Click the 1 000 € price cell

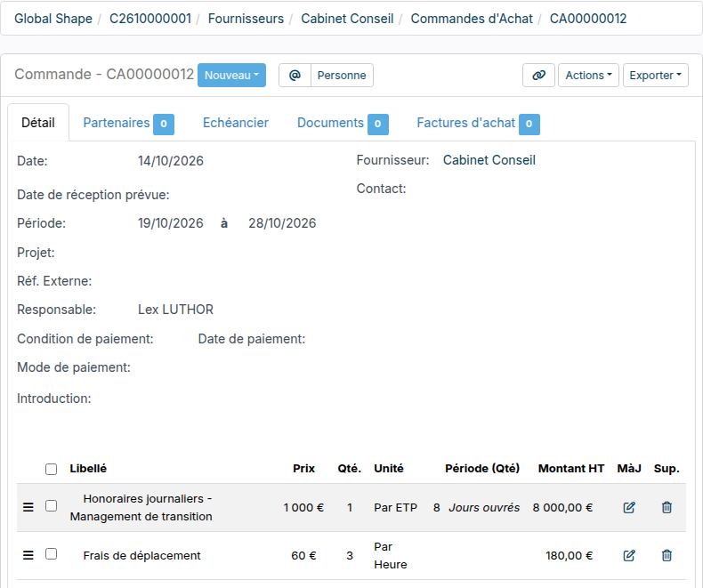click(303, 508)
